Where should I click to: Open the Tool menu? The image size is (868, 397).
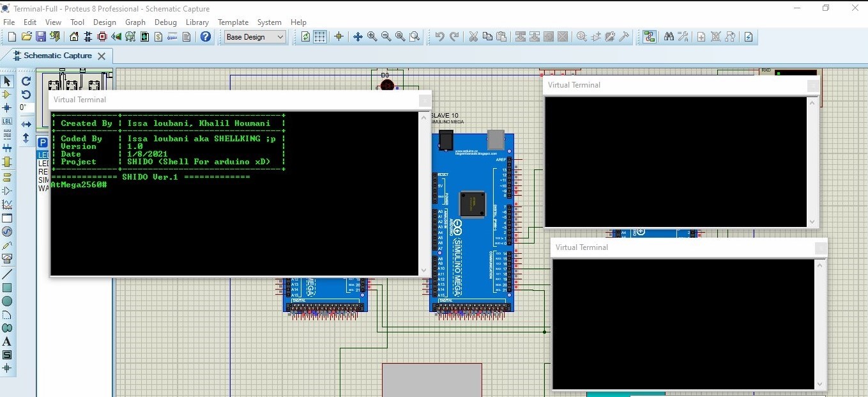(77, 22)
